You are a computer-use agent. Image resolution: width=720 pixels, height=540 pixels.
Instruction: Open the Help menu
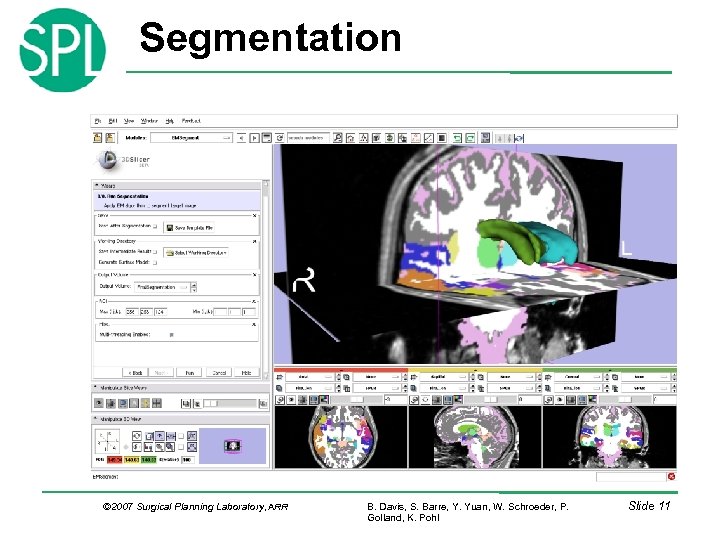click(x=169, y=121)
